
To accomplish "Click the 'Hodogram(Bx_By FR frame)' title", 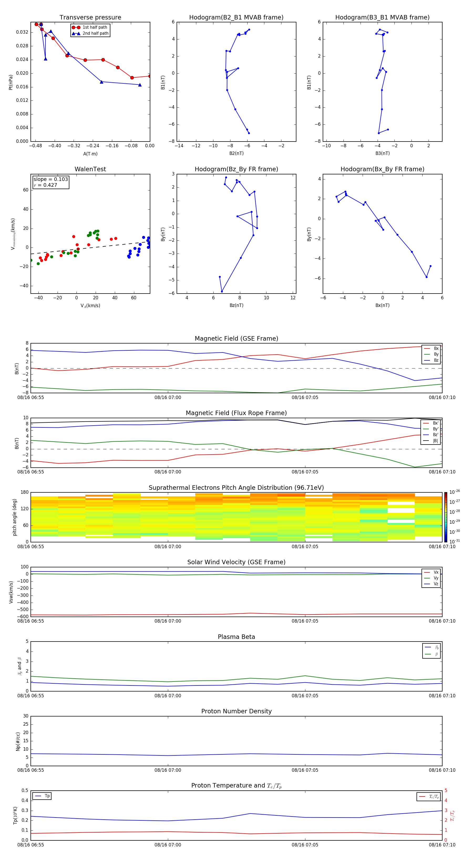I will click(382, 169).
